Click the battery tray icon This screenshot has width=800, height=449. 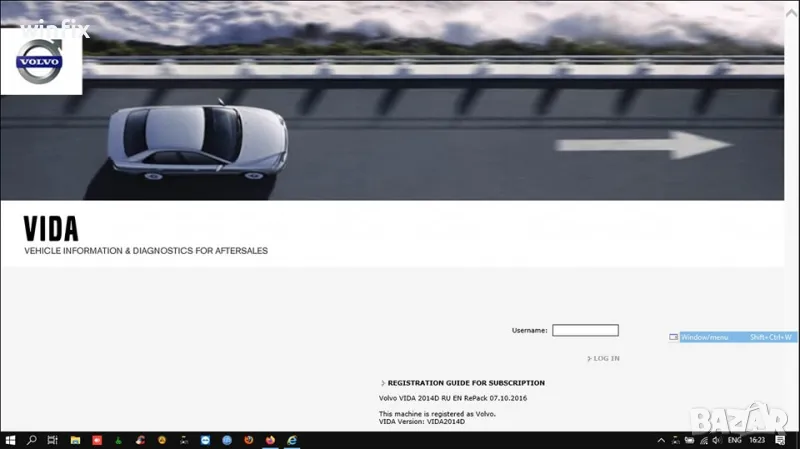coord(689,440)
